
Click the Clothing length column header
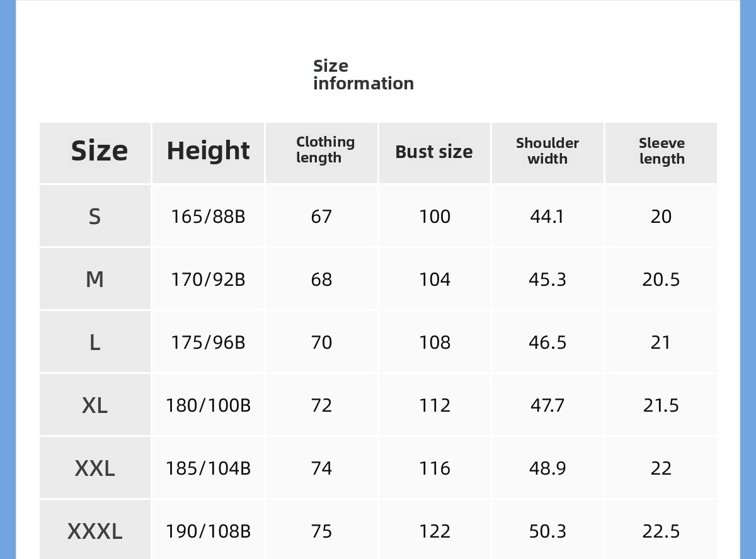point(325,150)
